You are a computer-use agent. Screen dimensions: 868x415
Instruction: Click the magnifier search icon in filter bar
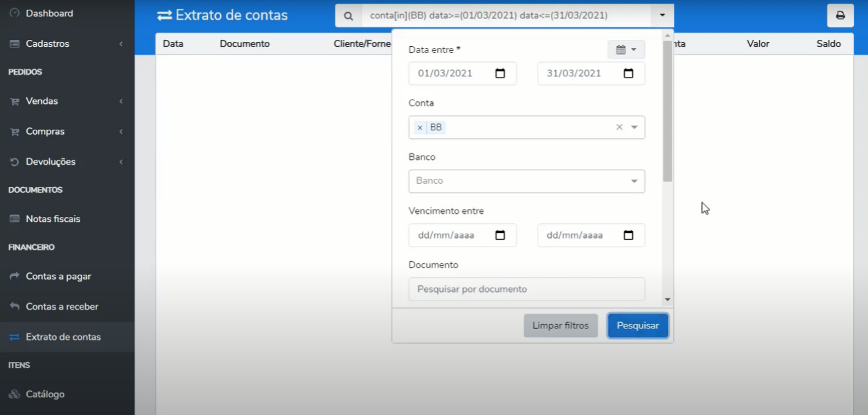tap(348, 16)
